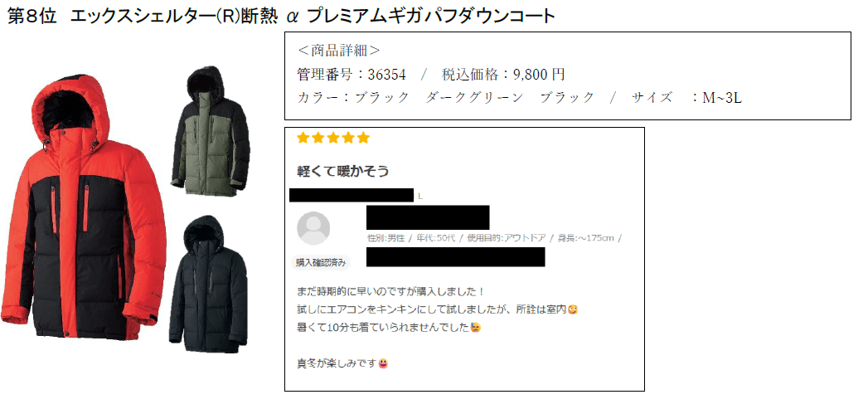Click the reviewer attributes line 性別:男性
Image resolution: width=868 pixels, height=409 pixels.
[x=494, y=238]
